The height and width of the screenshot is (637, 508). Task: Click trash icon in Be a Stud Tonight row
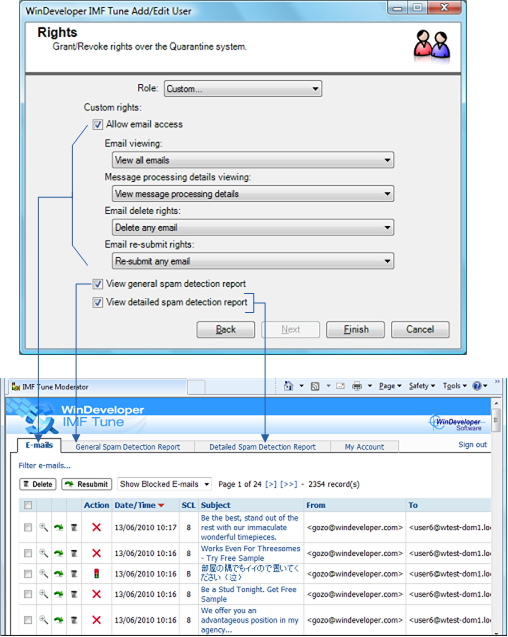(x=74, y=594)
